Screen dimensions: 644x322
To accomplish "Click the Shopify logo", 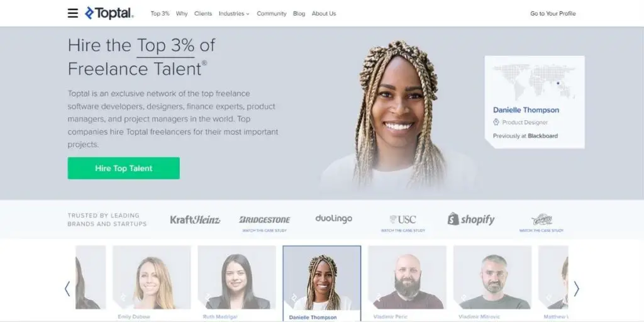I will (x=471, y=219).
